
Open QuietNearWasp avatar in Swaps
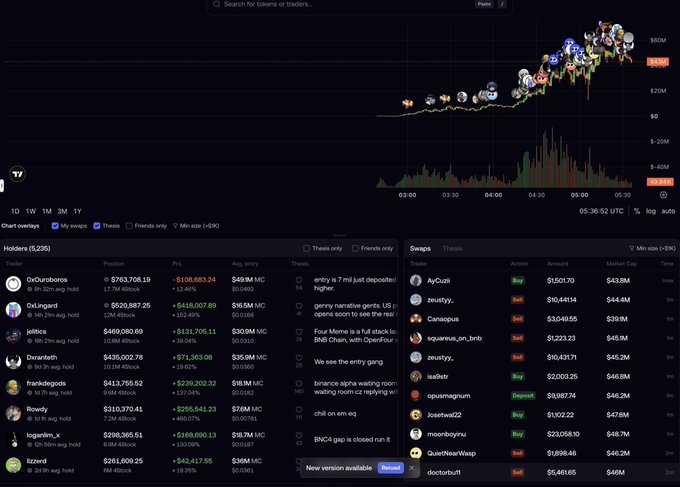point(416,453)
